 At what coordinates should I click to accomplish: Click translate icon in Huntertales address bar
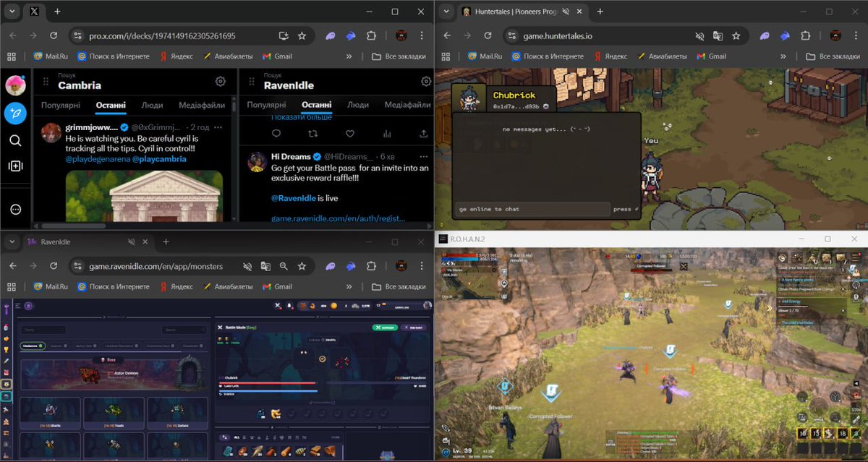718,35
